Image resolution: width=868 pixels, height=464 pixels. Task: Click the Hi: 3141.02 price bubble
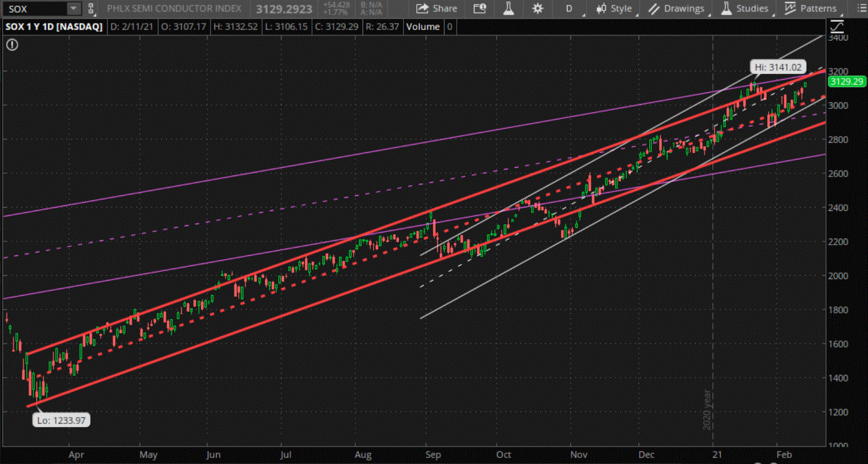point(778,68)
